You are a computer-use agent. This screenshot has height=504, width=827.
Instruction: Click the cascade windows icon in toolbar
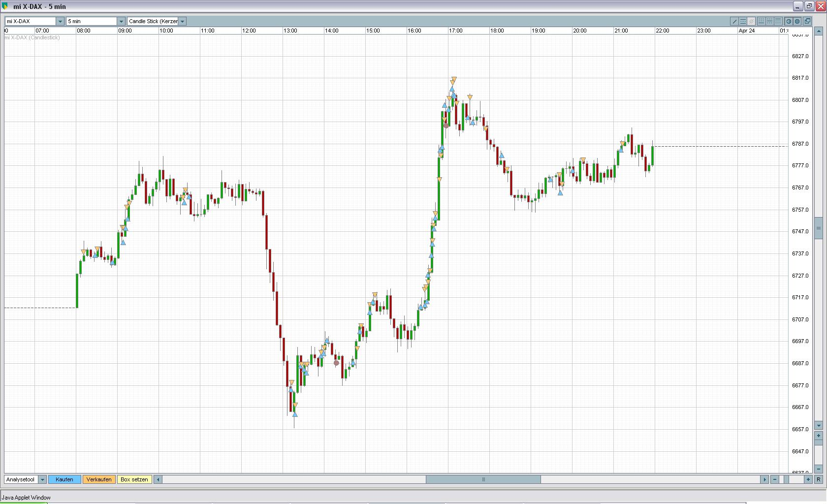pyautogui.click(x=807, y=21)
